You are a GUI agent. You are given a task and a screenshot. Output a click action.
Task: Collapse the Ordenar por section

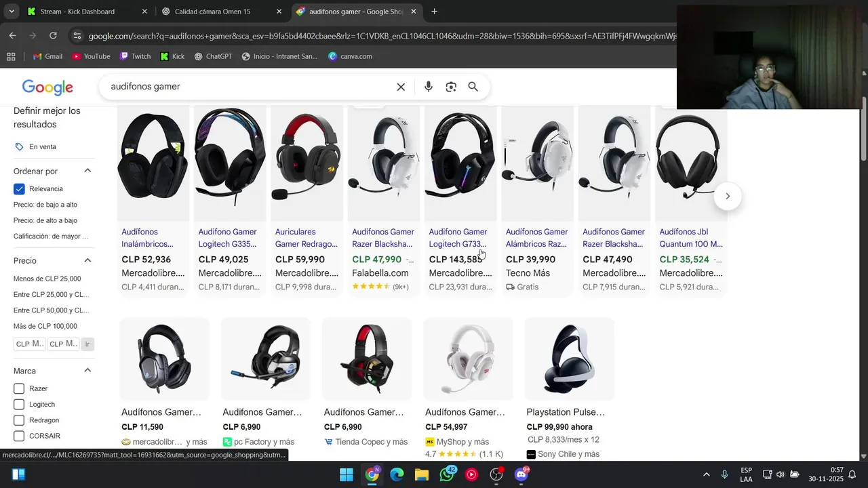87,171
